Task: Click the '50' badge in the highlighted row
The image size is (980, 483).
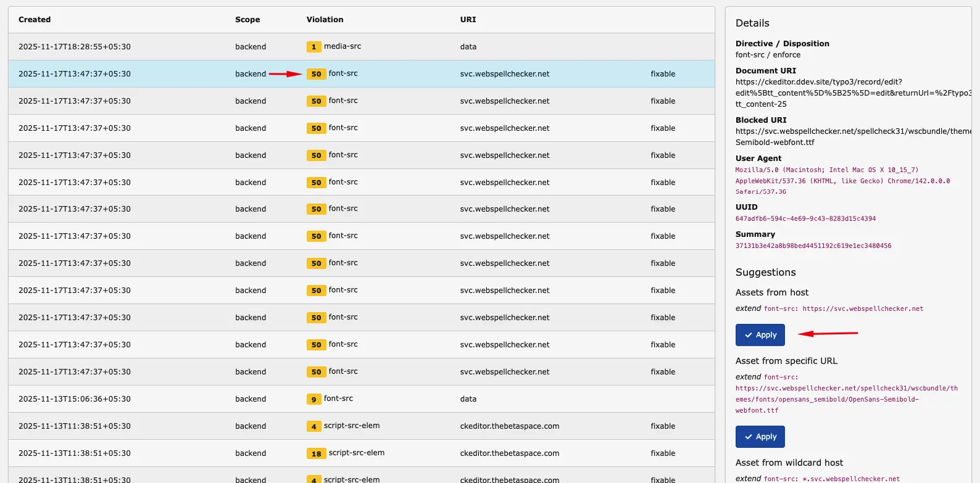Action: 316,74
